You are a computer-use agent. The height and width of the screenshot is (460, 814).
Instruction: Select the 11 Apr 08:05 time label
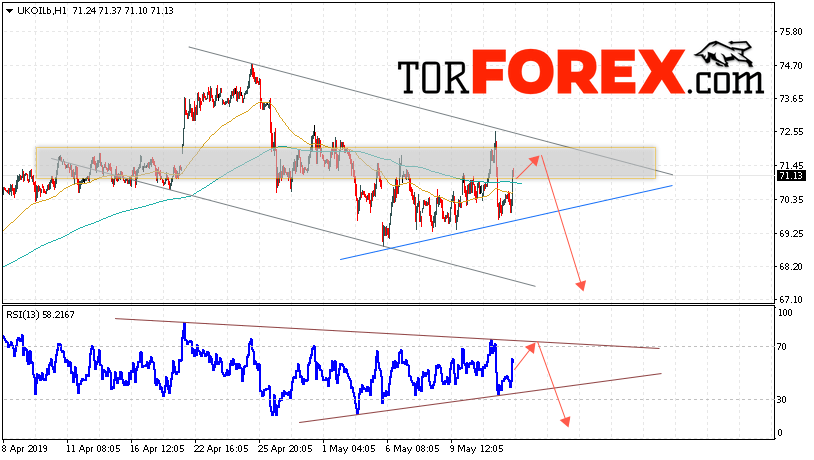coord(93,449)
